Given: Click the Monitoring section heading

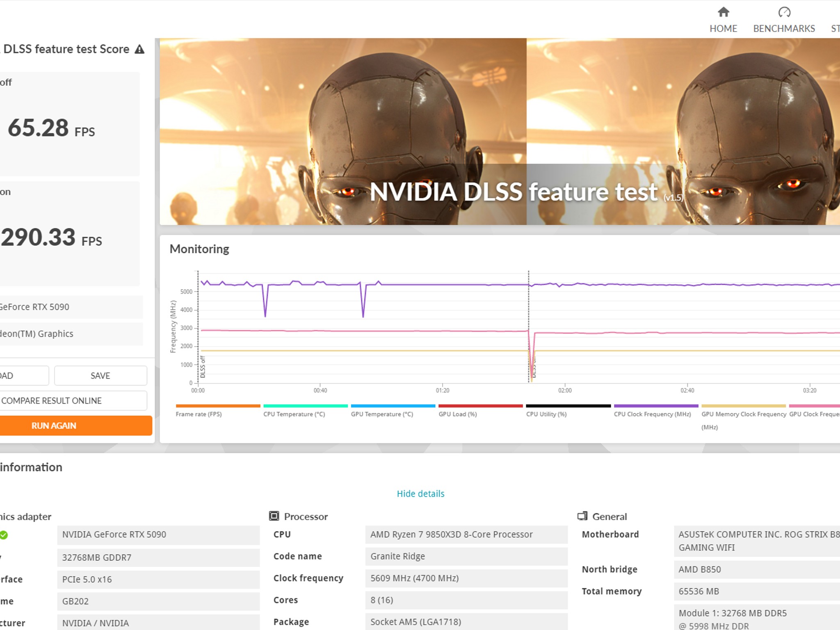Looking at the screenshot, I should 199,249.
